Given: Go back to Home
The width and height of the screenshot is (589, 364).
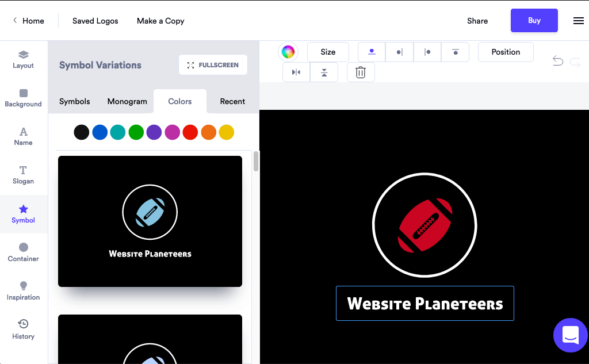Looking at the screenshot, I should pyautogui.click(x=29, y=21).
